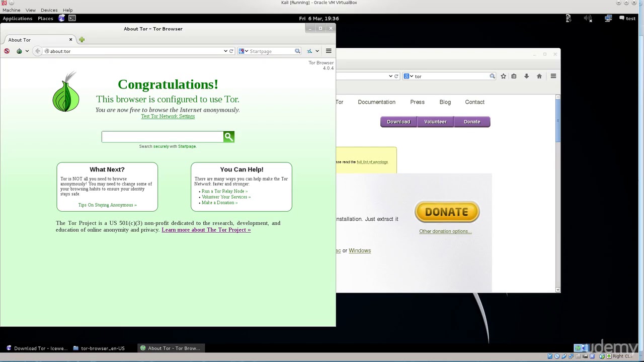Launch Iceweasel from the top panel
The height and width of the screenshot is (362, 644).
[62, 18]
